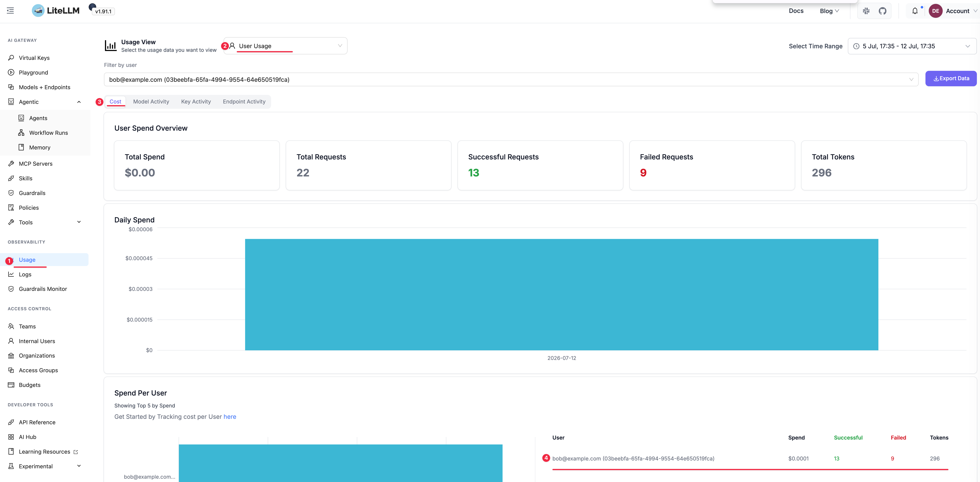Click the Daily Spend bar for 2026-07-12
The image size is (980, 482).
[562, 295]
